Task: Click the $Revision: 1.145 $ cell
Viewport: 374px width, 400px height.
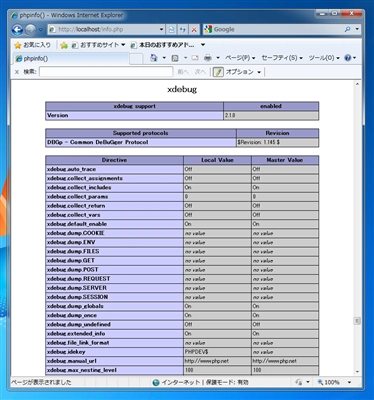Action: 277,142
